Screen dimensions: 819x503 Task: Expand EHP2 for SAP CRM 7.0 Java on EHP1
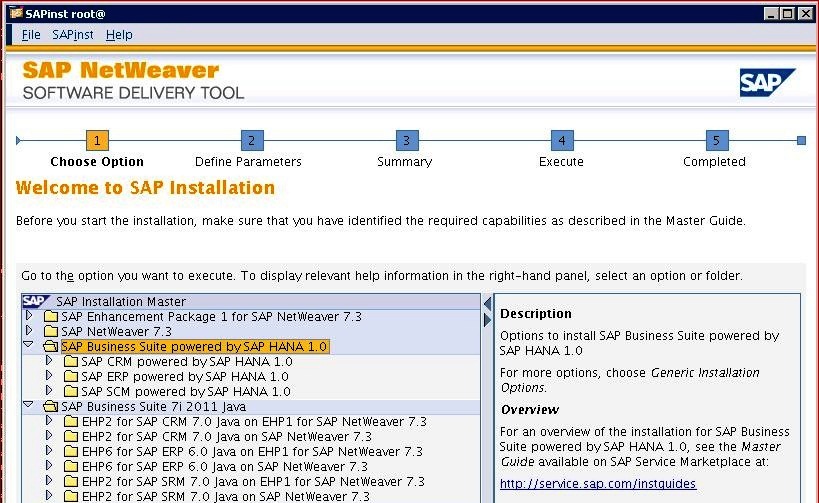click(x=49, y=420)
